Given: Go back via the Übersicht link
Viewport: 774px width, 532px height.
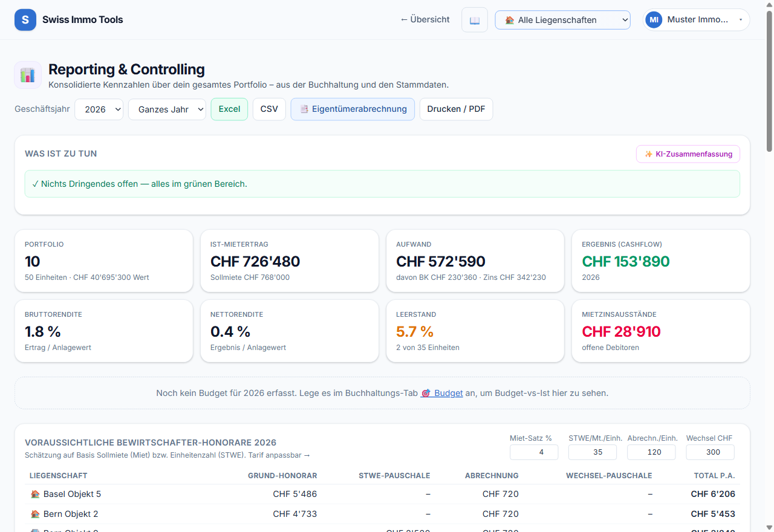Looking at the screenshot, I should 425,19.
